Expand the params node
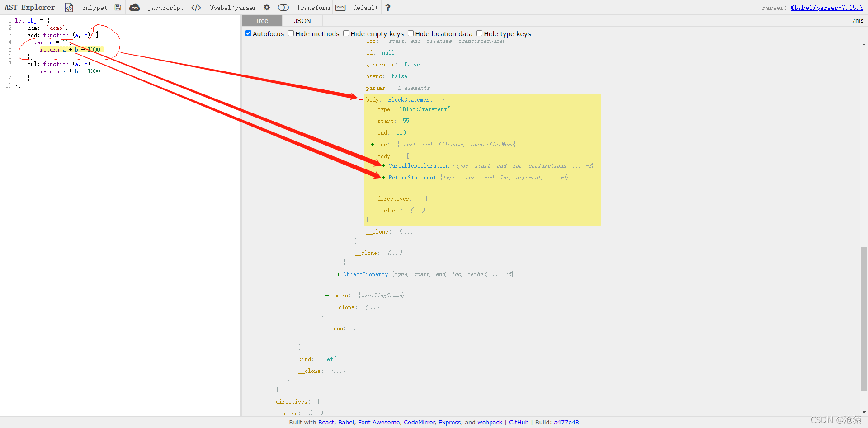The image size is (868, 428). (x=361, y=88)
